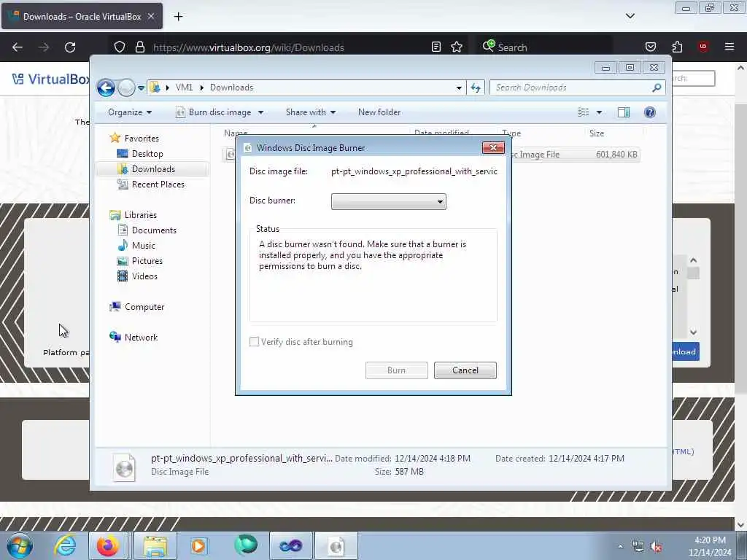Open Explorer help question mark
The height and width of the screenshot is (560, 747).
click(650, 112)
